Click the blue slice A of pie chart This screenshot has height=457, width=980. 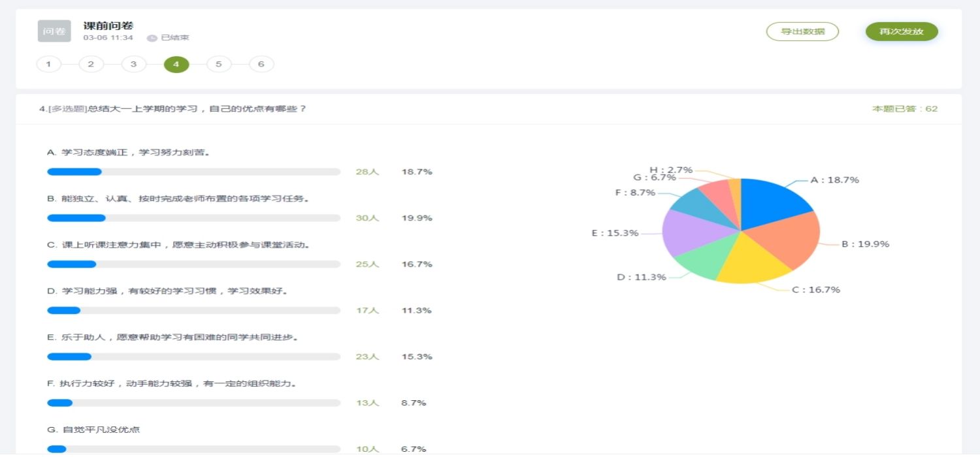770,202
